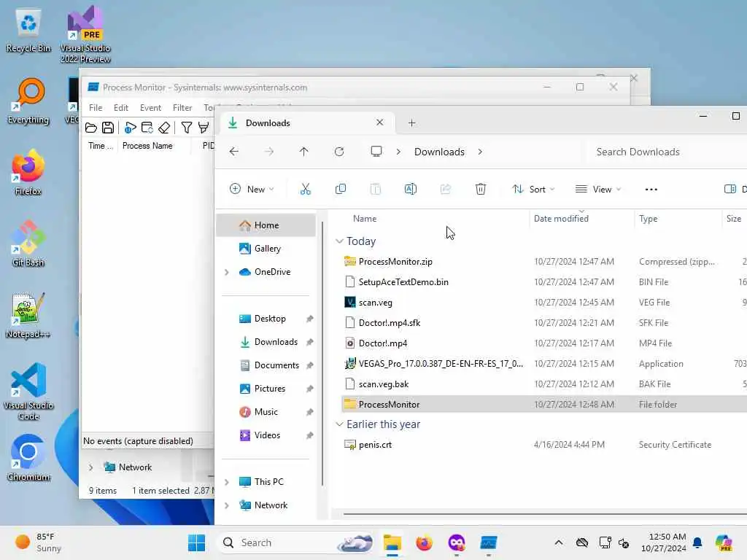The width and height of the screenshot is (747, 560).
Task: Open File Explorer taskbar icon
Action: coord(392,542)
